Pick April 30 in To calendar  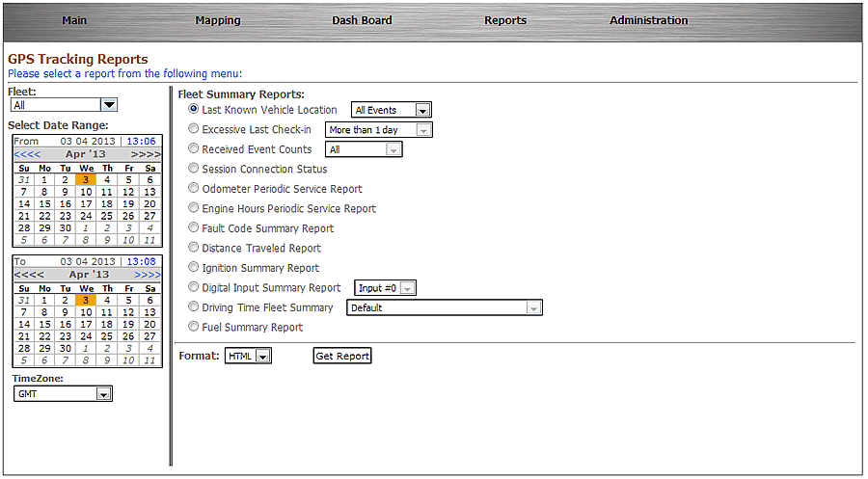pyautogui.click(x=66, y=349)
